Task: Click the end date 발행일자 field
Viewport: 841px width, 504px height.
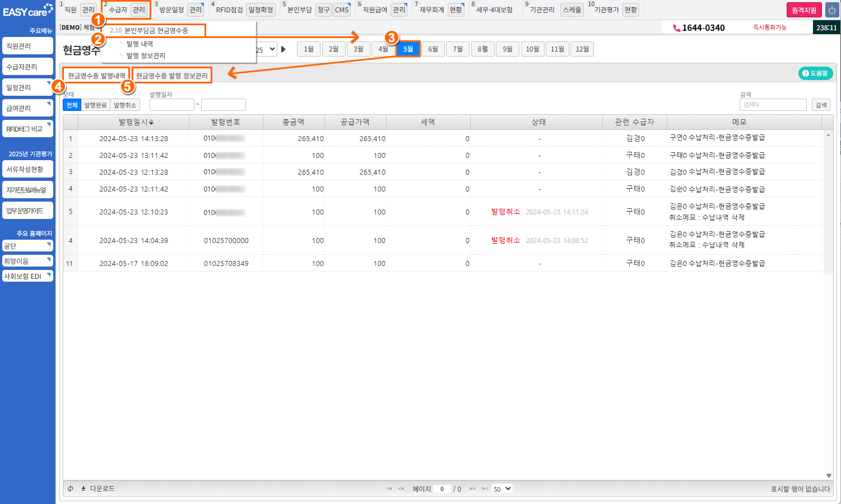Action: 224,105
